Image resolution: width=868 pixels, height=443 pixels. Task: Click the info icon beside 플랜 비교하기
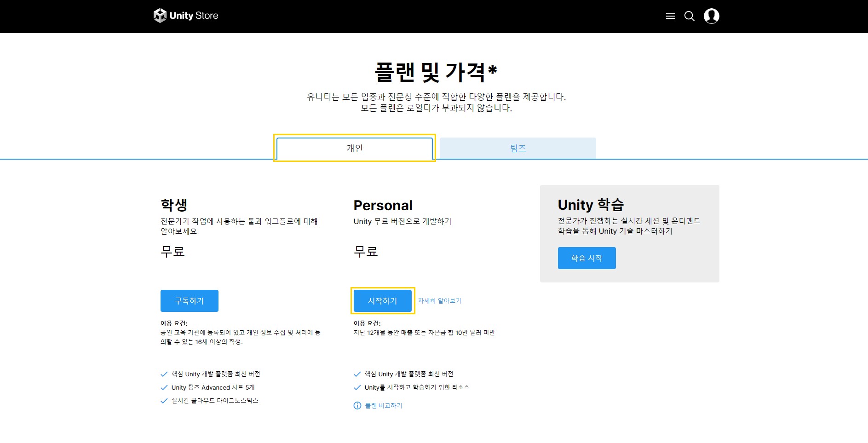coord(357,405)
